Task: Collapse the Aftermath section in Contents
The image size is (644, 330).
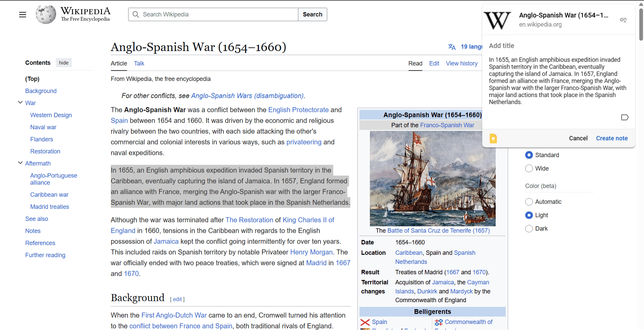Action: point(20,163)
